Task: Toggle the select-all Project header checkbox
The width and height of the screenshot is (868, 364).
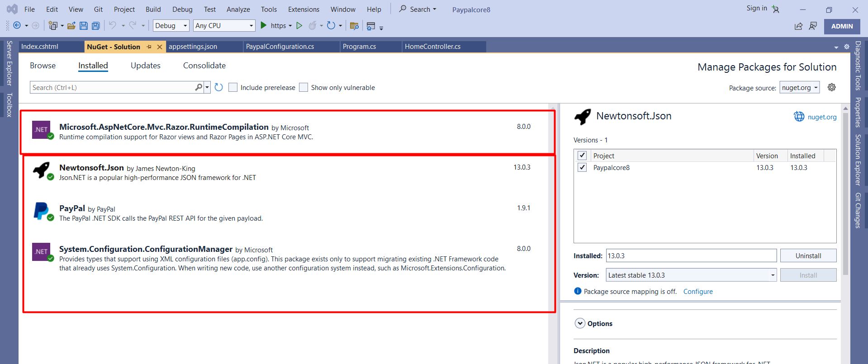Action: pos(582,156)
